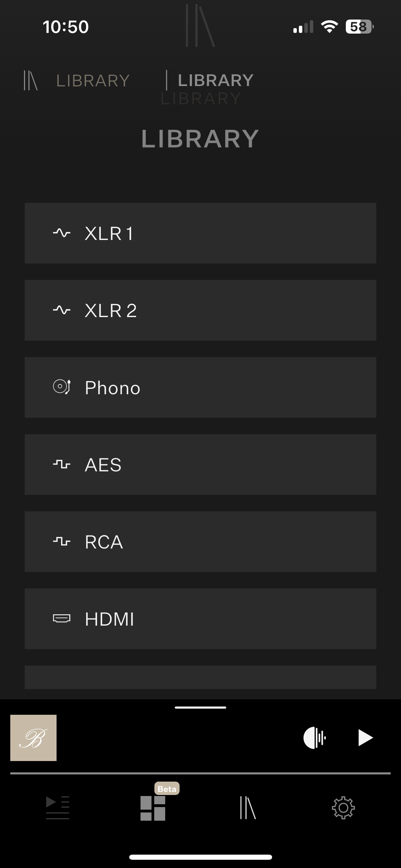Expand the mini player drag handle
This screenshot has height=868, width=401.
(x=200, y=708)
